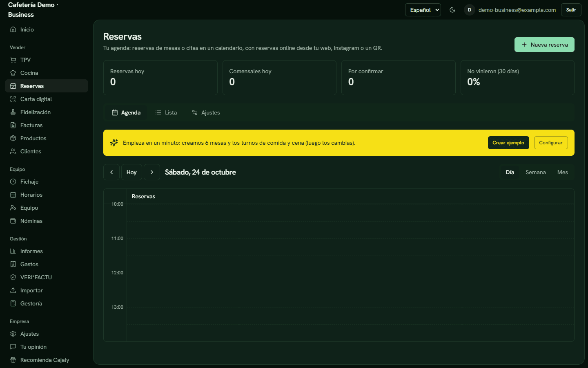
Task: Open demo-business@example.com account link
Action: (517, 10)
